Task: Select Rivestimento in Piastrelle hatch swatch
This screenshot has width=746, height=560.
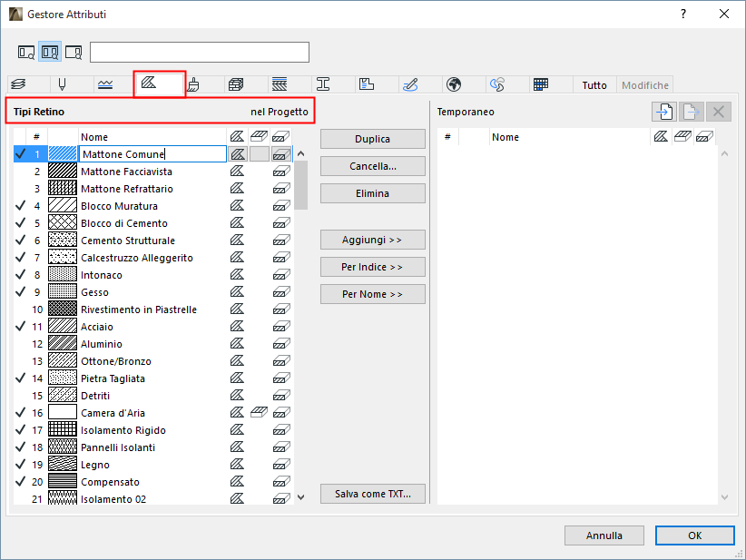Action: click(63, 309)
